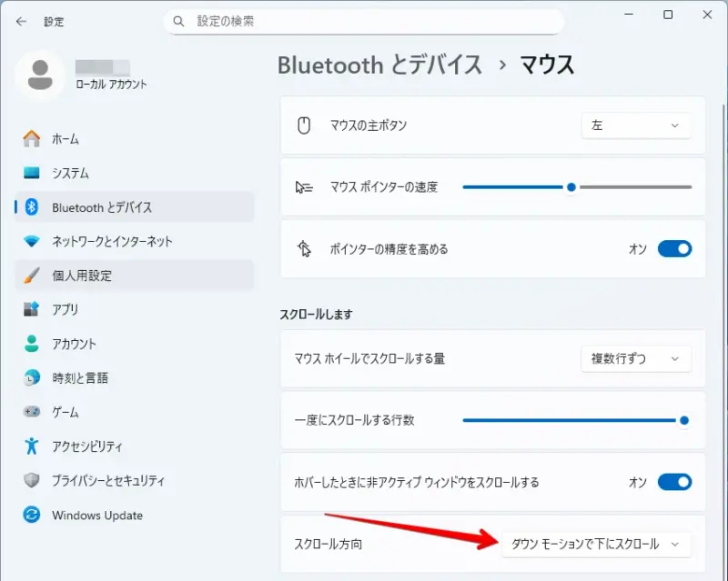Go to アプリ settings
This screenshot has height=581, width=728.
coord(134,309)
